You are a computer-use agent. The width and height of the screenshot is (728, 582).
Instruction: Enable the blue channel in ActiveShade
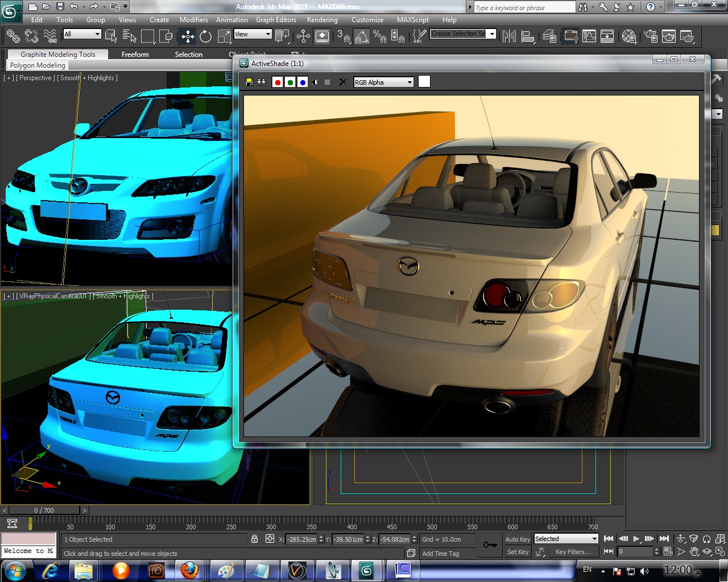click(303, 82)
